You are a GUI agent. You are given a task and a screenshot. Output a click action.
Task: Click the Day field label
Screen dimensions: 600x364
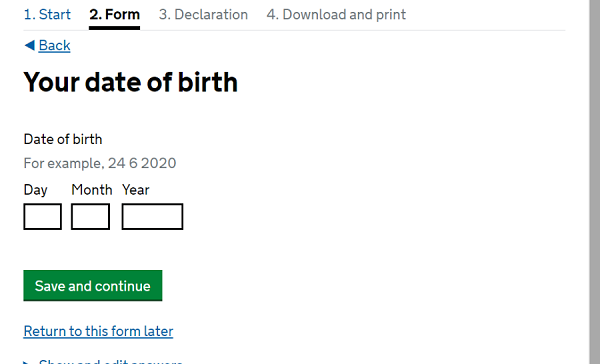click(x=36, y=190)
